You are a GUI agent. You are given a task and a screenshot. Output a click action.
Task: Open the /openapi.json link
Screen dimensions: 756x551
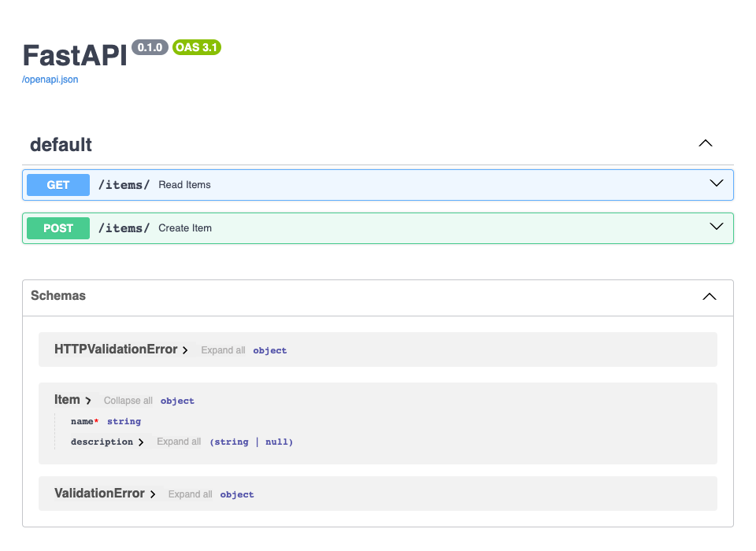coord(50,79)
